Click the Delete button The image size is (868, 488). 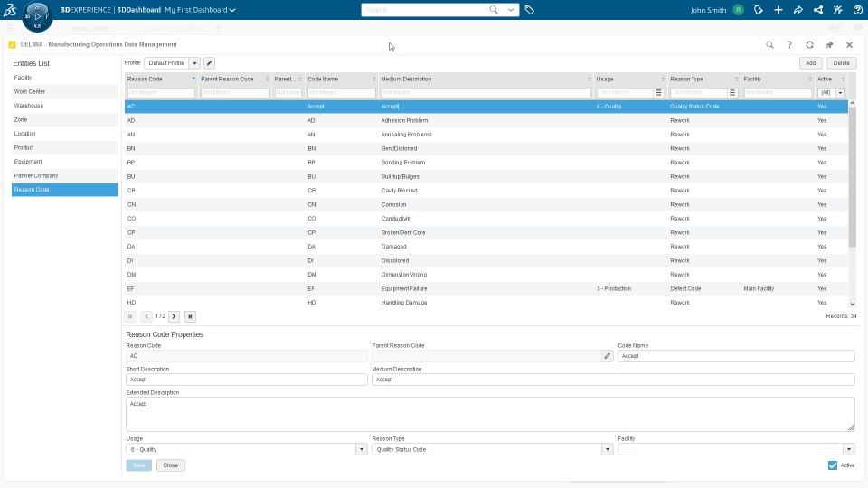pos(842,63)
